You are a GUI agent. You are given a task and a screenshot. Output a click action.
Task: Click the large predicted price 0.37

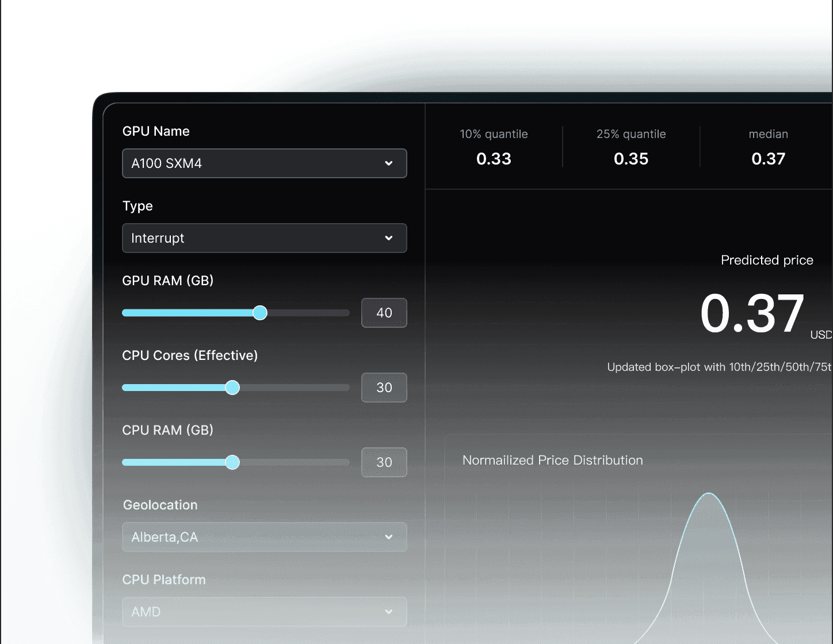pos(752,313)
